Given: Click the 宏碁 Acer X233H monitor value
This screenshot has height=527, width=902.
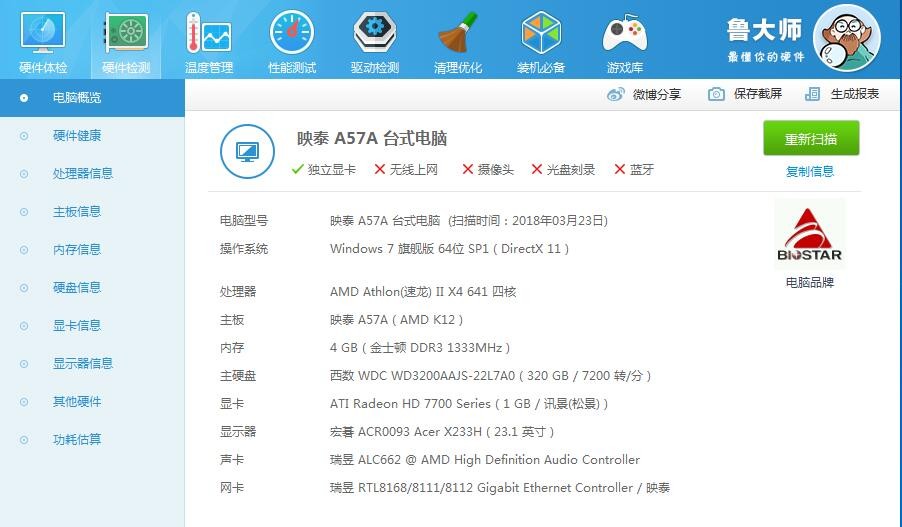Looking at the screenshot, I should click(x=442, y=431).
